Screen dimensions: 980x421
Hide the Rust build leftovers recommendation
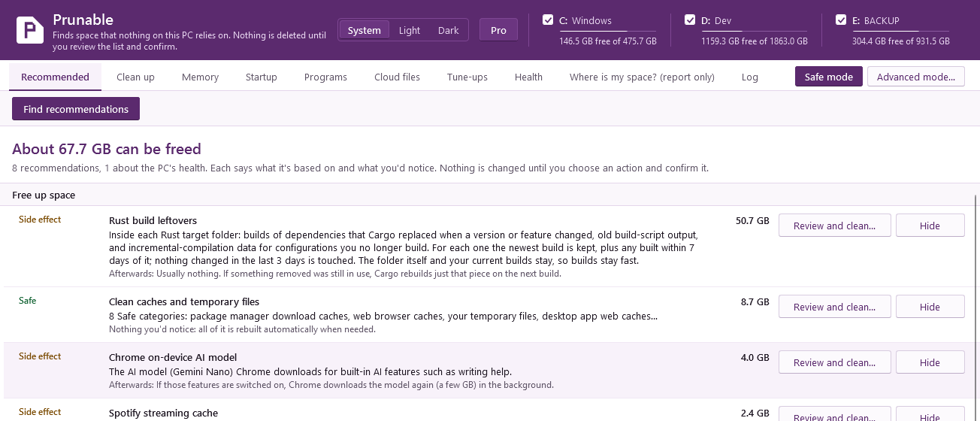click(x=930, y=226)
